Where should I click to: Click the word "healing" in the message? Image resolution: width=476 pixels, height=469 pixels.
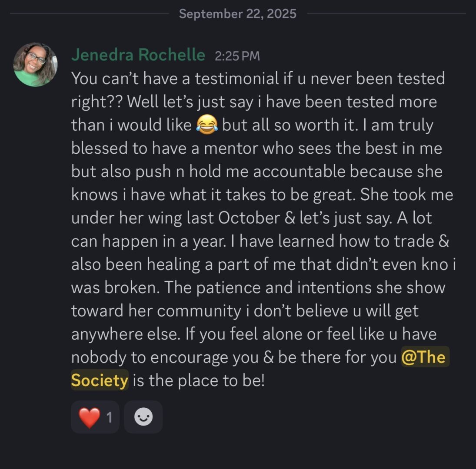coord(167,264)
